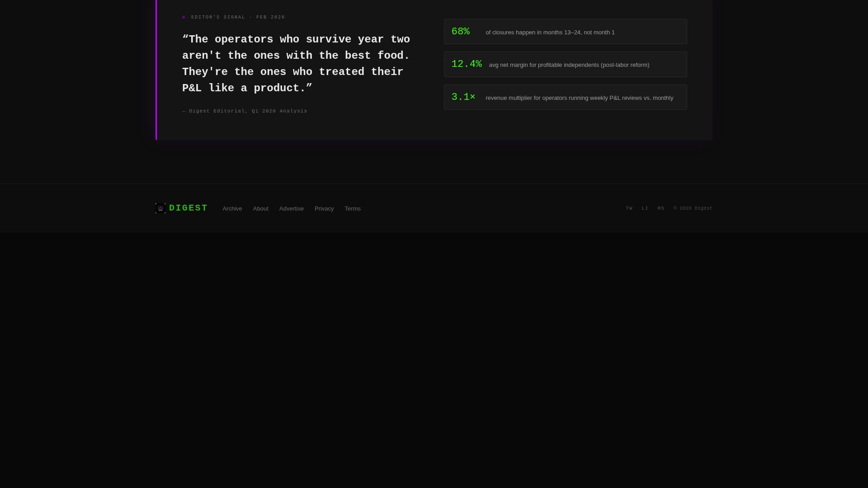Click the TW social link
Image resolution: width=868 pixels, height=488 pixels.
[x=629, y=208]
